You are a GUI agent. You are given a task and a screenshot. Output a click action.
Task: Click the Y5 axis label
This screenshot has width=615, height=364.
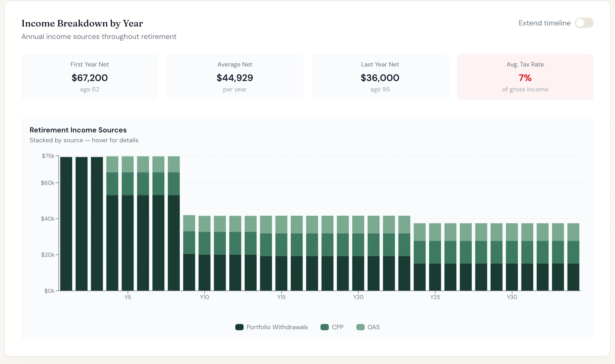(x=128, y=297)
